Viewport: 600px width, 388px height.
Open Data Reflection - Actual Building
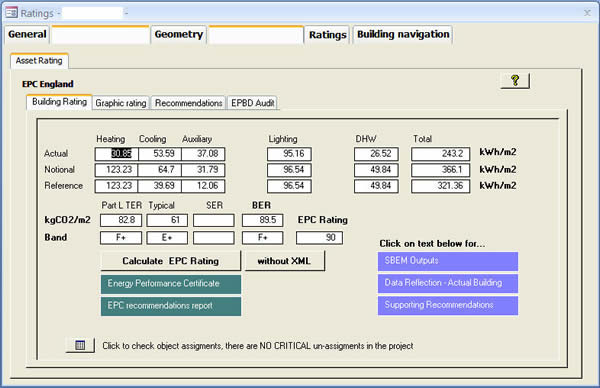point(448,283)
